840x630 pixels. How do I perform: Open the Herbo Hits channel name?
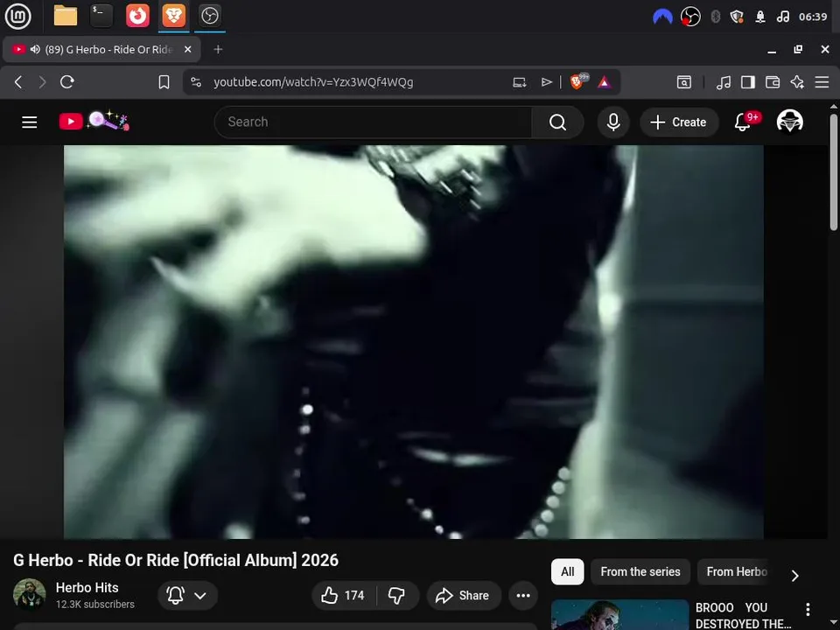pyautogui.click(x=87, y=588)
